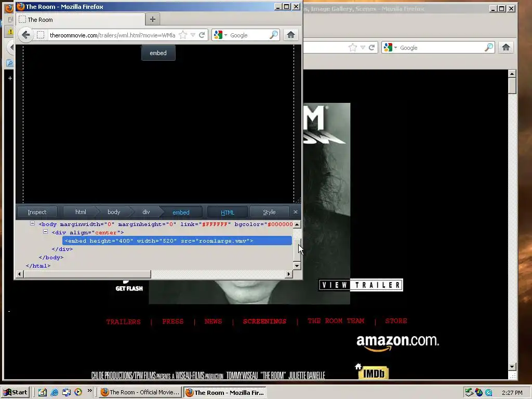
Task: Open the PRESS link
Action: [172, 321]
